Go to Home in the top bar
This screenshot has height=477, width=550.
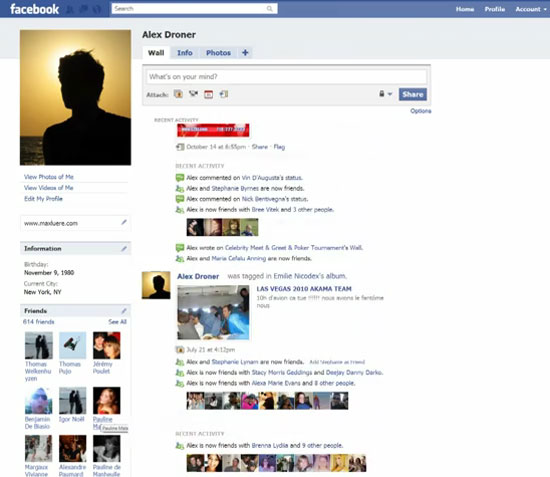465,9
